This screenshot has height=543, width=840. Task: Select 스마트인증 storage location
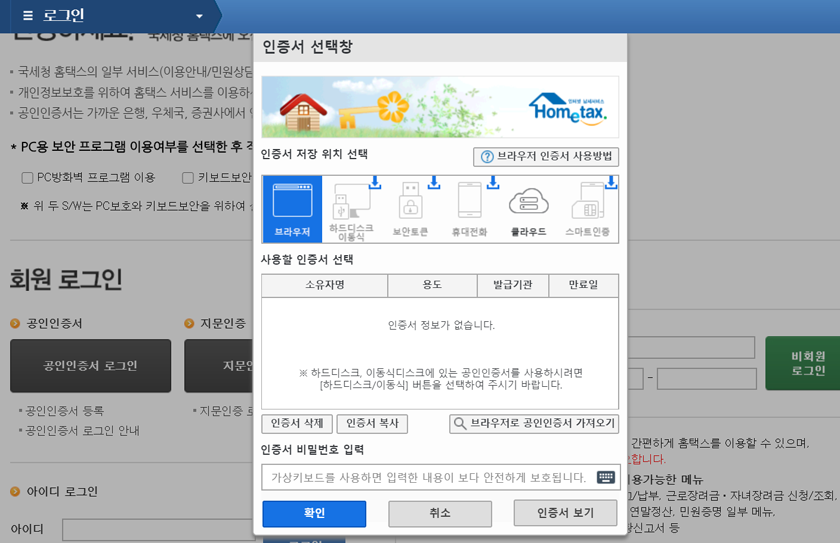pyautogui.click(x=588, y=209)
